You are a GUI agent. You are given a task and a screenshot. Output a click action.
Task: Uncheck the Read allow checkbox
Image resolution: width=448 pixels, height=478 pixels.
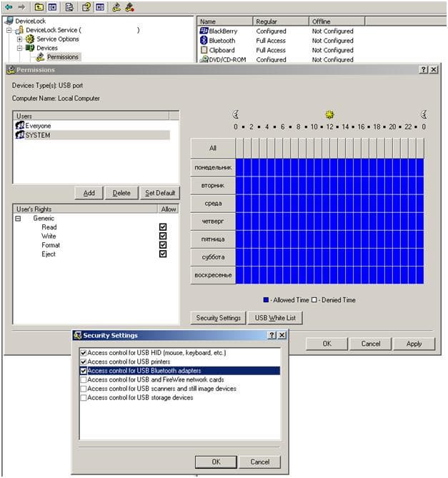[x=163, y=226]
